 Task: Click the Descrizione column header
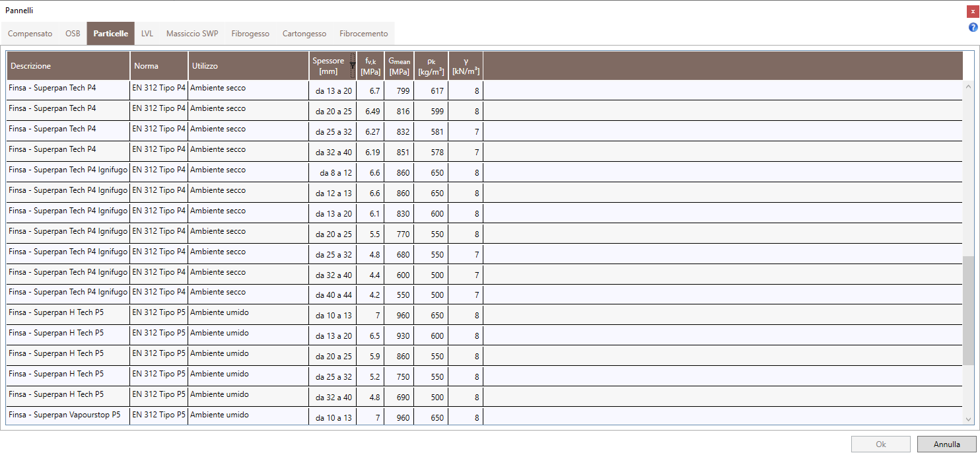(x=68, y=66)
